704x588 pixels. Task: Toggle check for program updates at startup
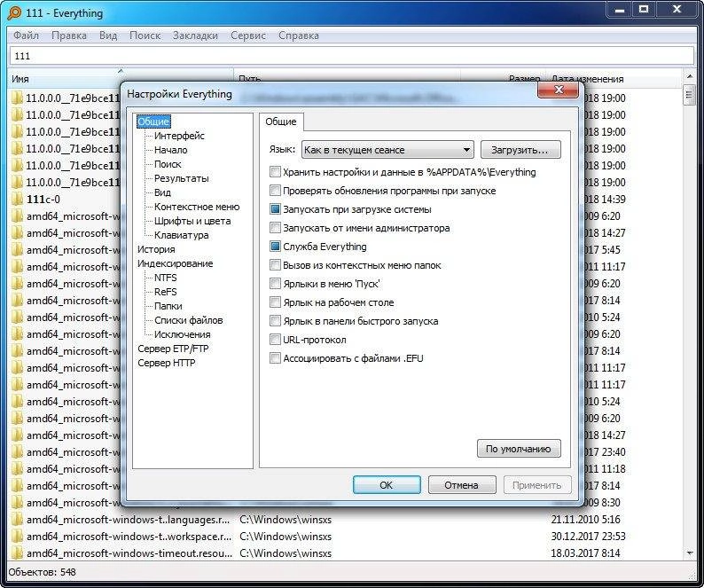275,191
